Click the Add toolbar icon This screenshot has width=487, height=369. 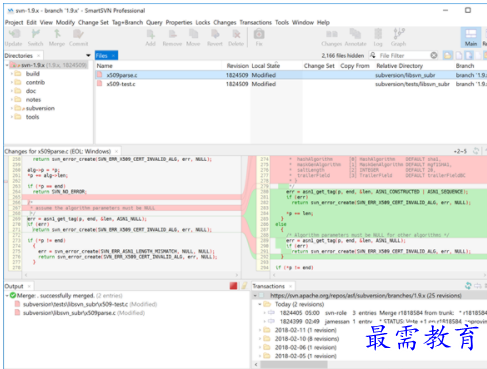click(x=150, y=38)
